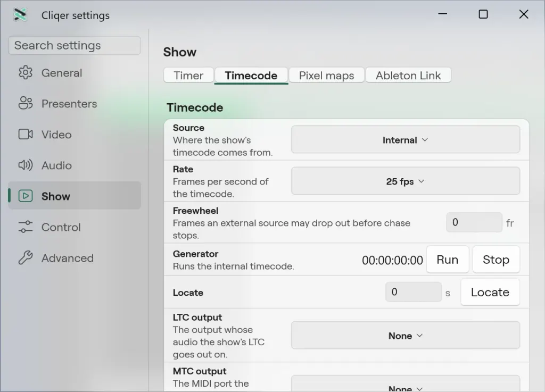Start the timecode generator with Run
Viewport: 545px width, 392px height.
pos(447,260)
